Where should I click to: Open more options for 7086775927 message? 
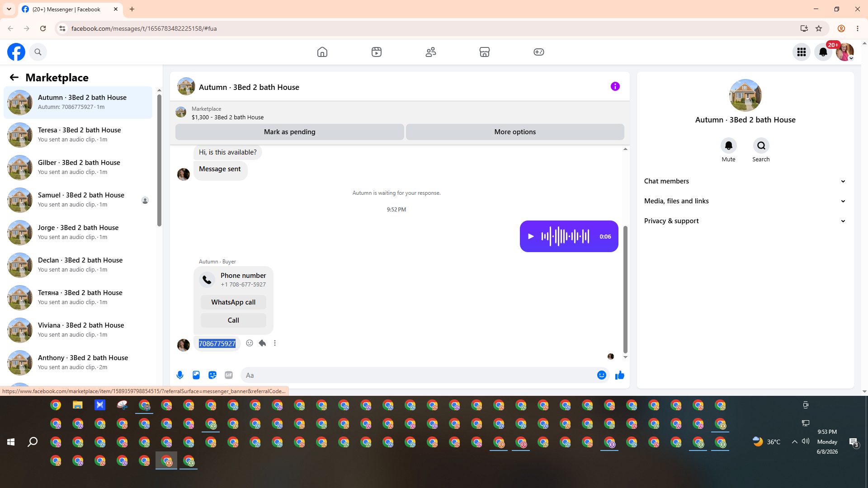(x=275, y=343)
